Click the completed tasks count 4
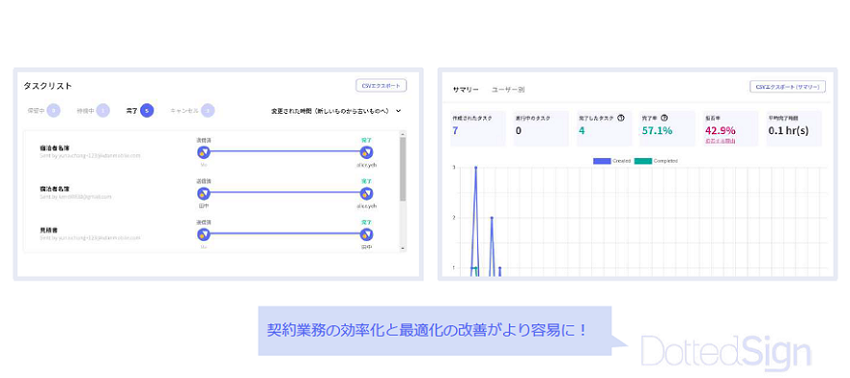 [581, 130]
